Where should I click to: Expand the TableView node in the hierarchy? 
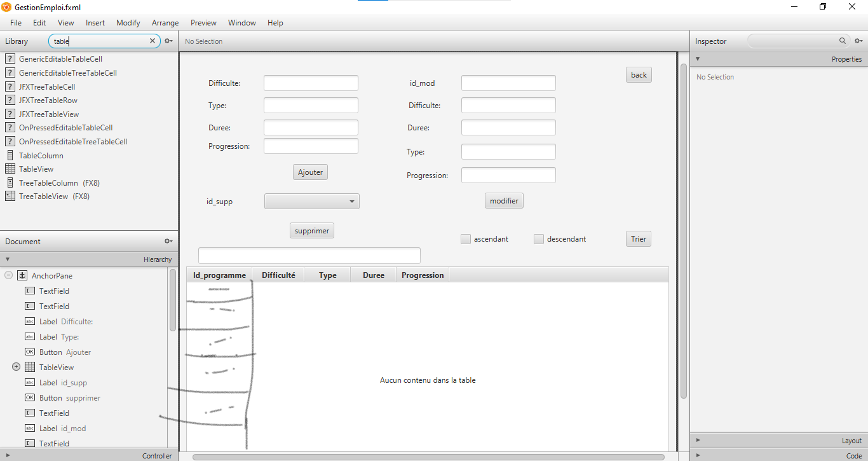tap(15, 367)
